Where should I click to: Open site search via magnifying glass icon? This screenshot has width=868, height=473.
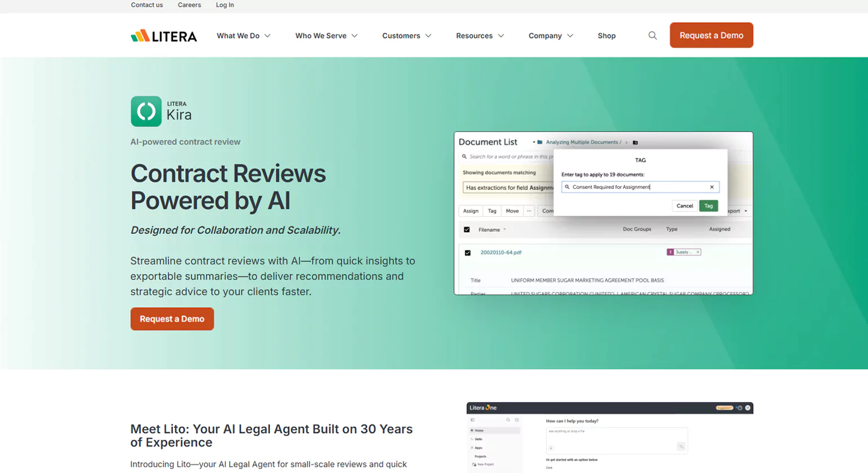(x=652, y=35)
